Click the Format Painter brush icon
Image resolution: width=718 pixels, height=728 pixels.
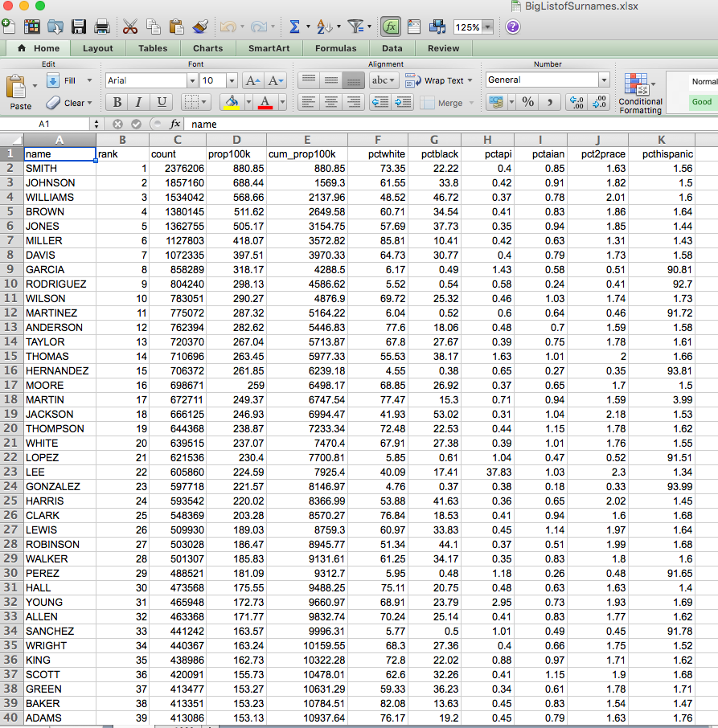click(200, 27)
